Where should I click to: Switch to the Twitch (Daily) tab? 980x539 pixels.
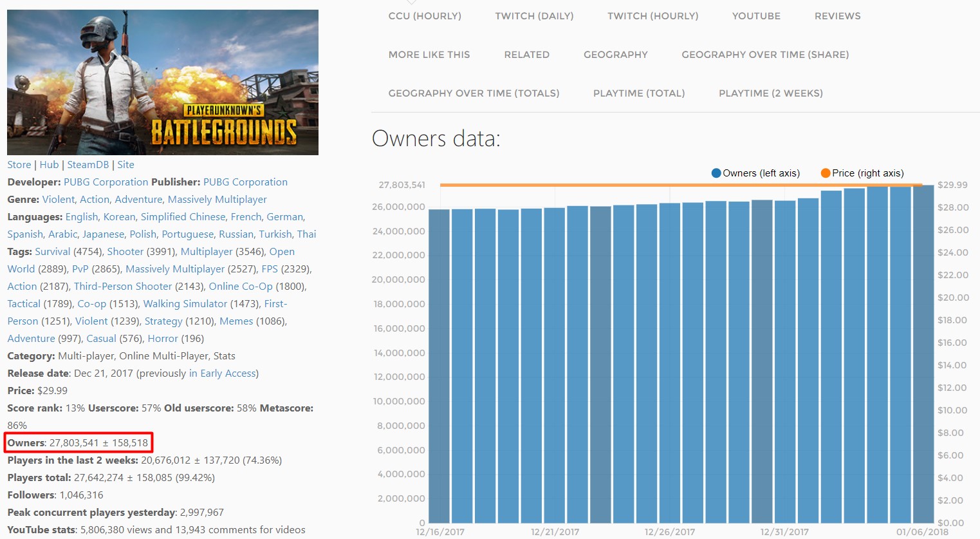tap(534, 16)
